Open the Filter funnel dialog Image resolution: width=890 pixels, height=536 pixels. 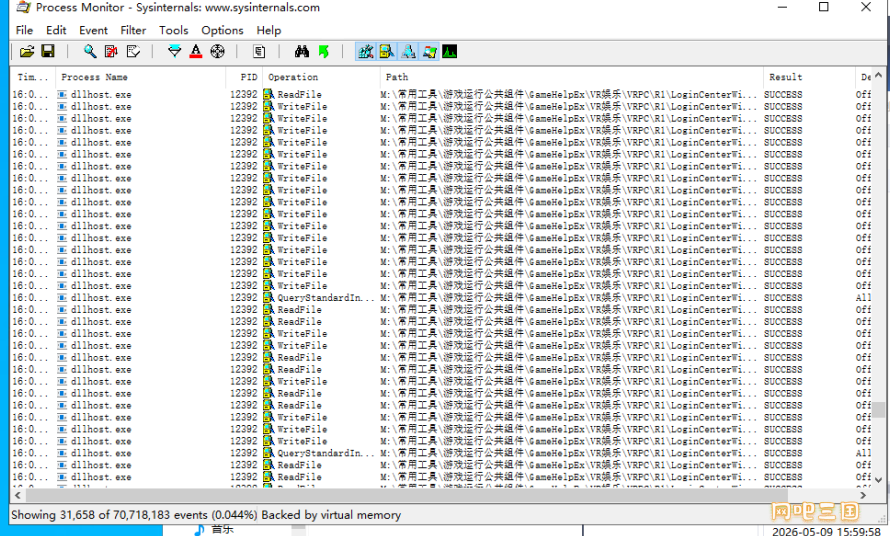[174, 52]
